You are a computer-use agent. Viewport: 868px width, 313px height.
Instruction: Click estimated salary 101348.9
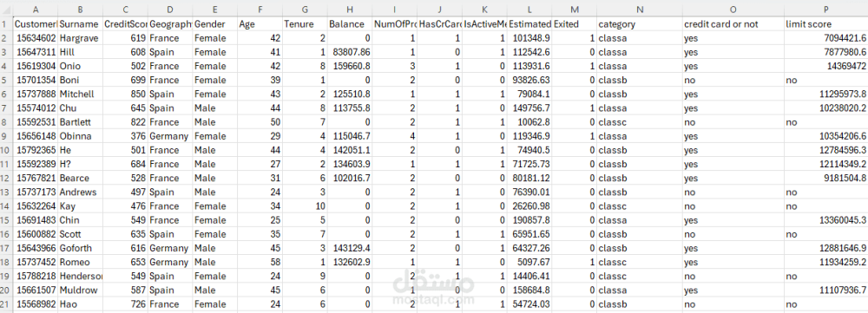(529, 38)
